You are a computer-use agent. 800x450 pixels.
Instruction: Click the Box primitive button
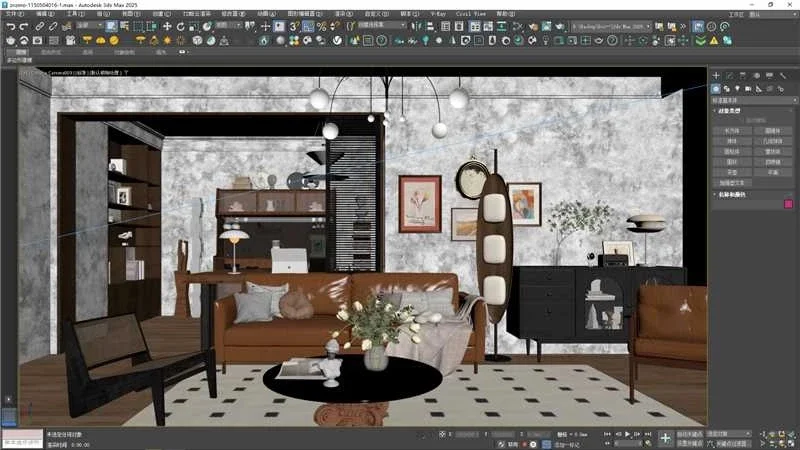coord(731,130)
